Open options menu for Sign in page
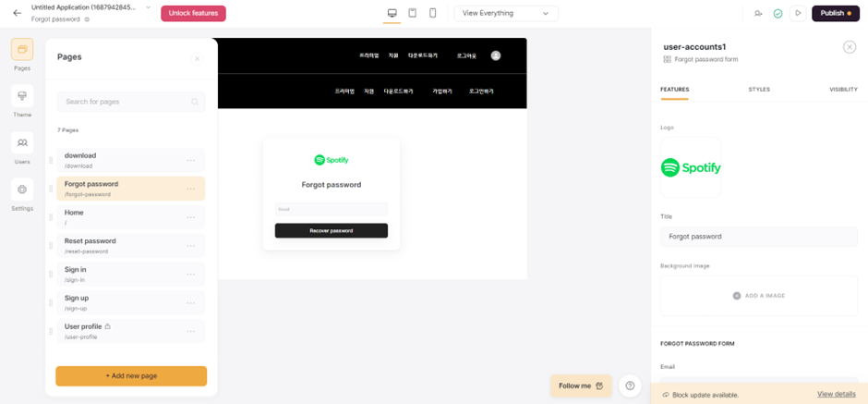This screenshot has width=868, height=404. [191, 275]
